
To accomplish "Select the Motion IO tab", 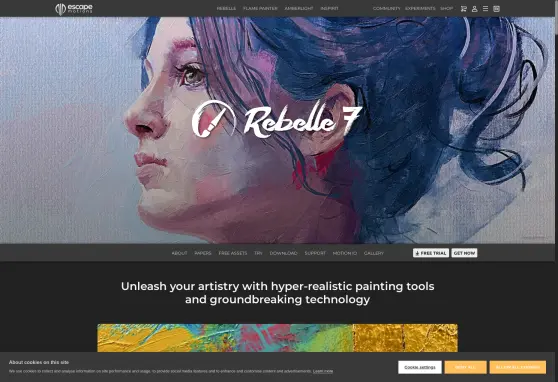I will click(x=345, y=253).
